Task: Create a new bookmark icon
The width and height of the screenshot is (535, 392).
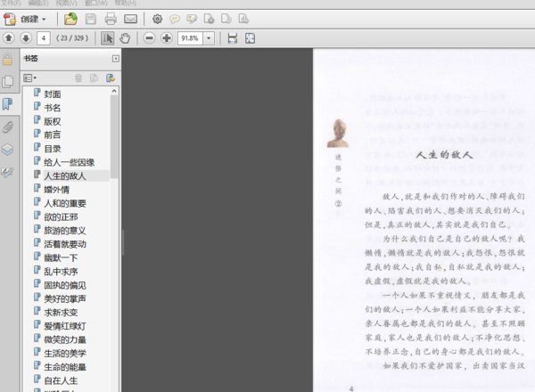Action: click(95, 78)
